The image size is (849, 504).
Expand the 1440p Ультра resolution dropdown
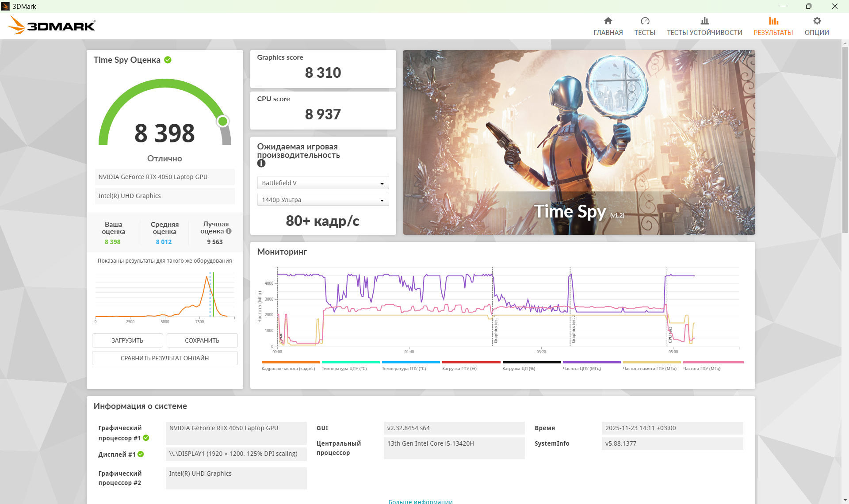(x=323, y=199)
